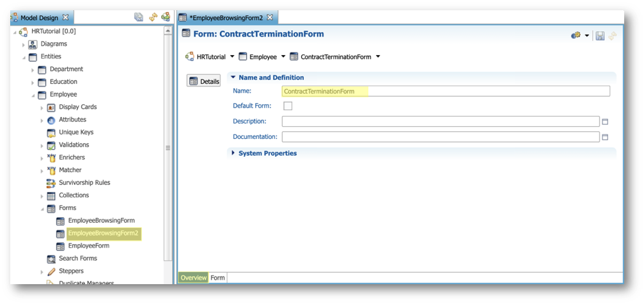This screenshot has width=644, height=304.
Task: Click the Search Forms icon
Action: pos(51,259)
